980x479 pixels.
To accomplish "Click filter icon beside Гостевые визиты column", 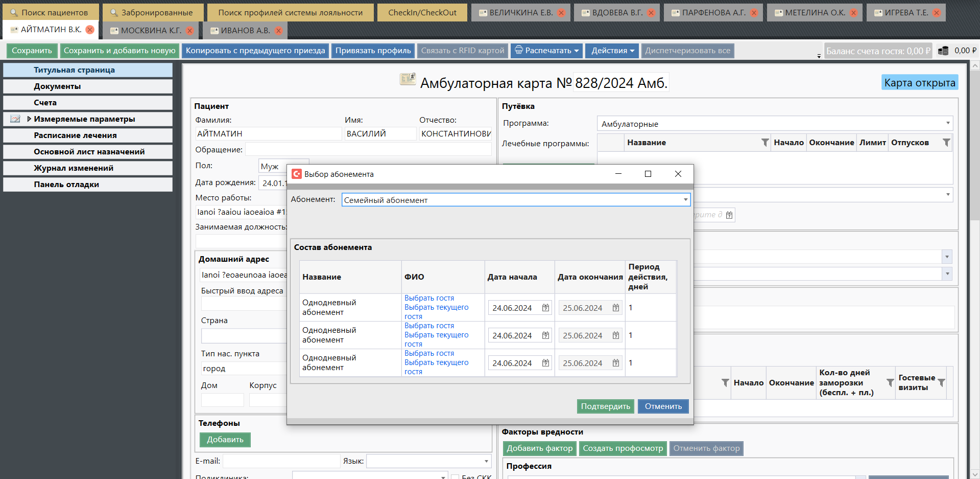I will [x=941, y=382].
